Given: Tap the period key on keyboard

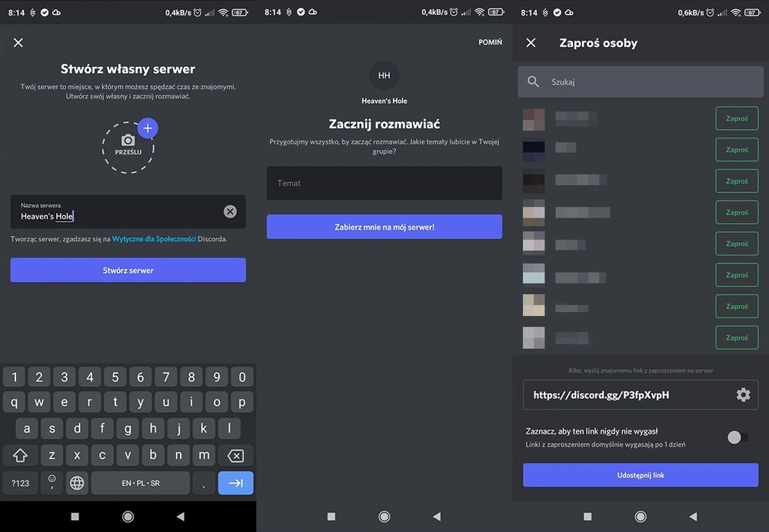Looking at the screenshot, I should coord(204,483).
